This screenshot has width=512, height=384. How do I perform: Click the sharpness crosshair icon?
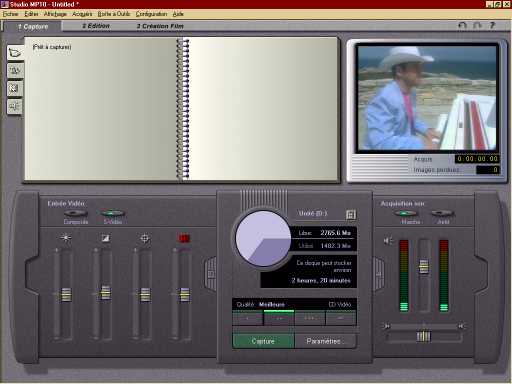pyautogui.click(x=145, y=238)
